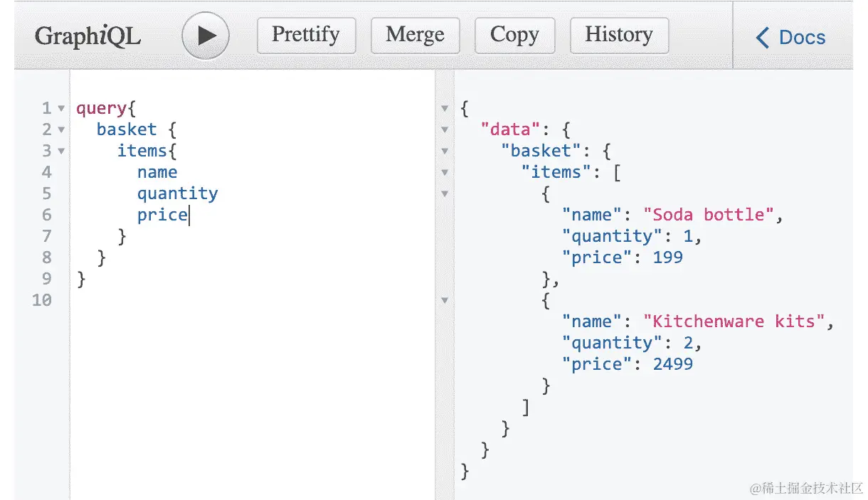Click the 'price' field in the query editor
The image size is (868, 500).
[162, 216]
